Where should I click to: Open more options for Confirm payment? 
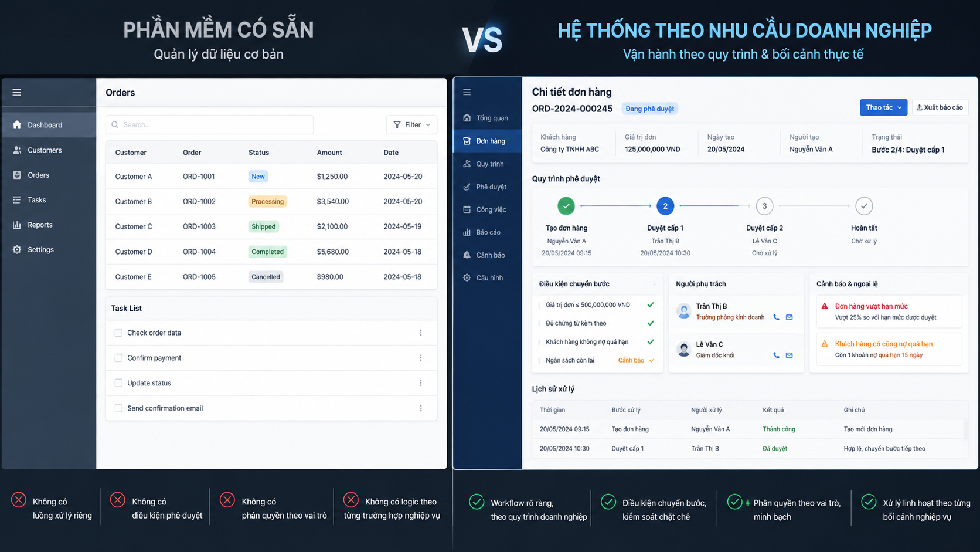(421, 358)
